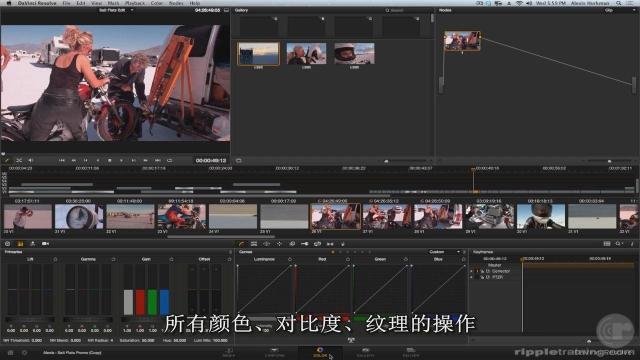Toggle the viewer audio mute speaker

[31, 160]
